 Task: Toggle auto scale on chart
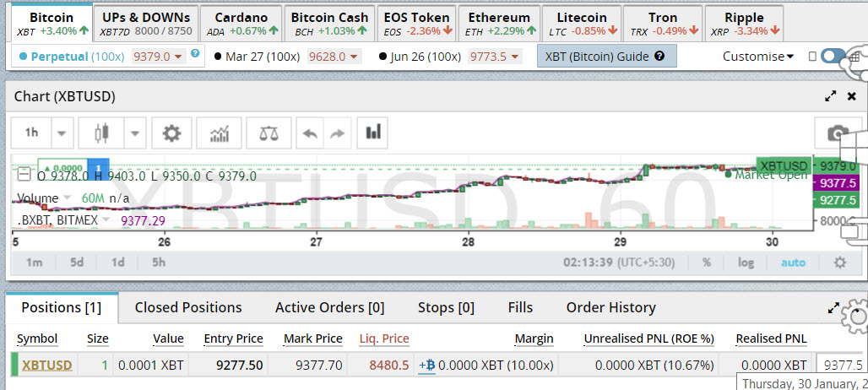[x=793, y=263]
